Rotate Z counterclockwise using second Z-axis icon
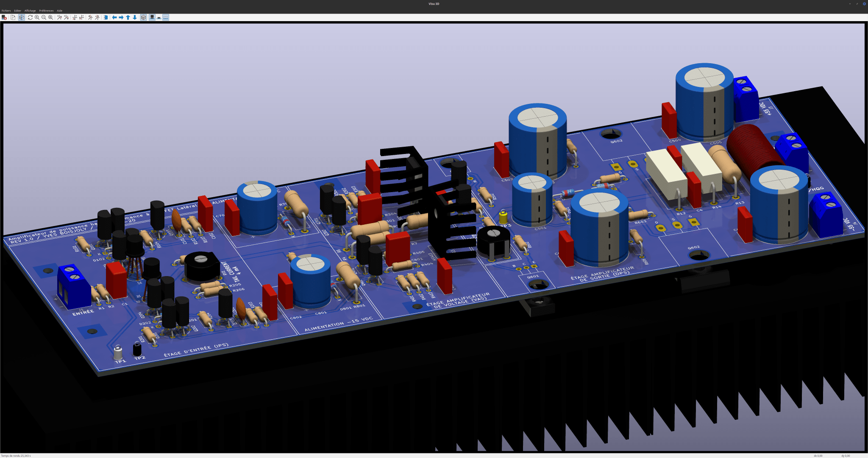The height and width of the screenshot is (458, 868). tap(97, 17)
